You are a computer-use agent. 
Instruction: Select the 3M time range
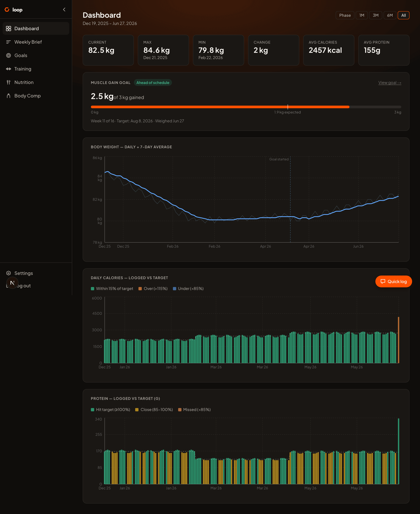[376, 15]
